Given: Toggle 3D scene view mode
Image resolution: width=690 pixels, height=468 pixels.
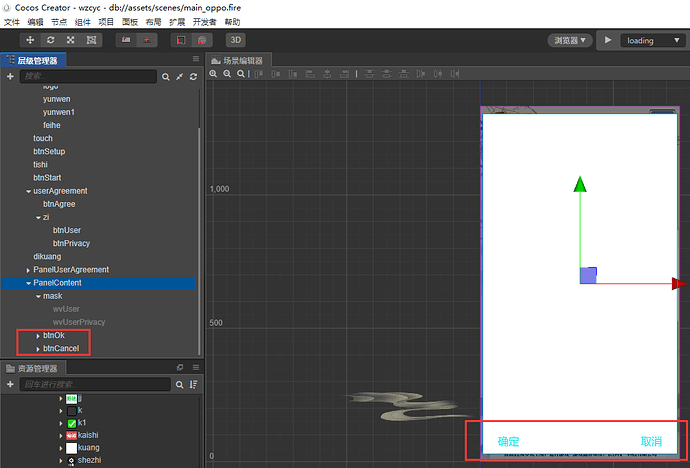Looking at the screenshot, I should coord(235,40).
